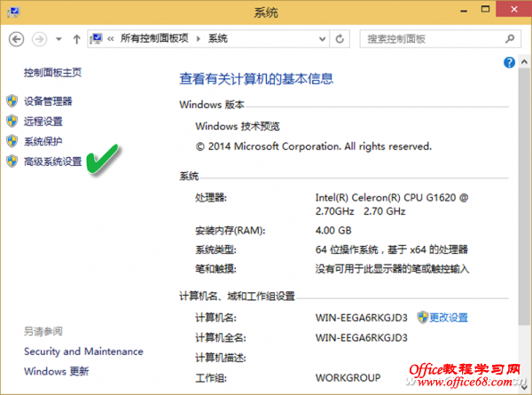
Task: Open 系统保护 link
Action: click(x=43, y=141)
